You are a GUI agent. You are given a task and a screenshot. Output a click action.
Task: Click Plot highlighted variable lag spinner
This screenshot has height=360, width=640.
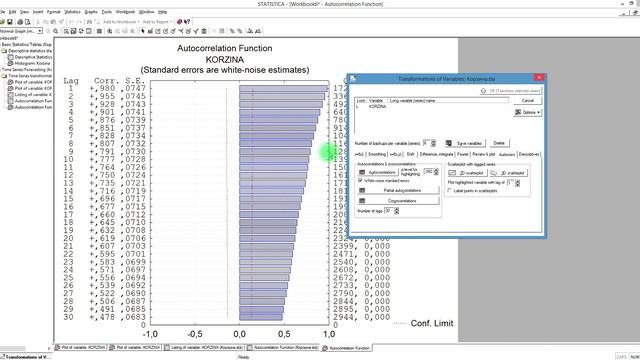point(518,183)
